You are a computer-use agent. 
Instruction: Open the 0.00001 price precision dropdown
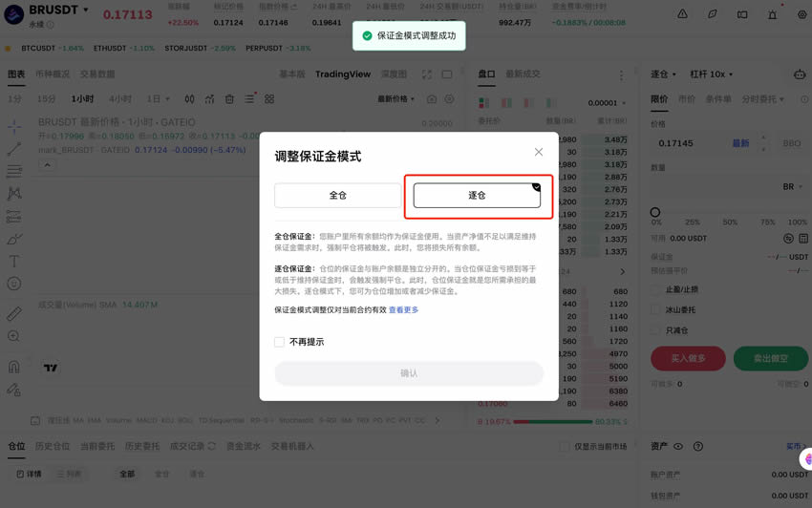click(607, 103)
